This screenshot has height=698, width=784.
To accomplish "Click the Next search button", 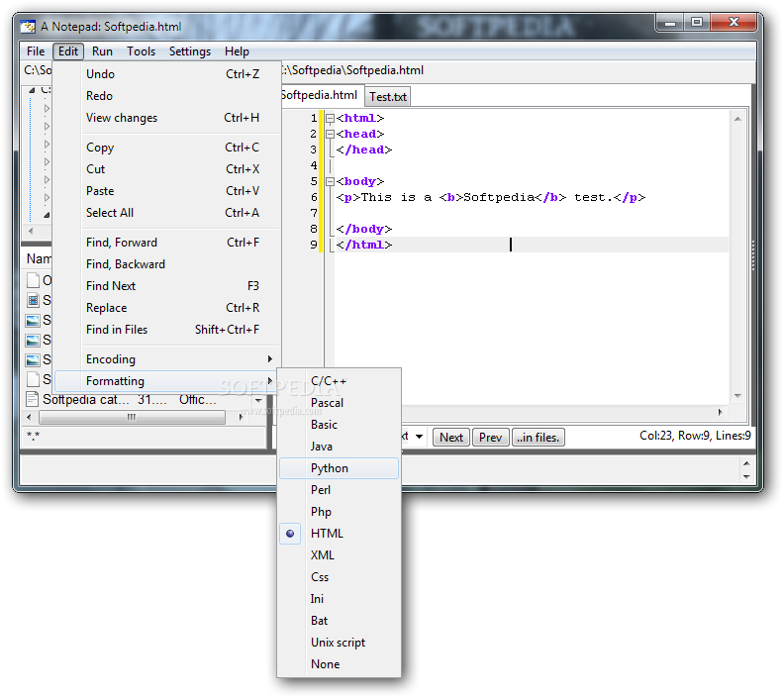I will pos(451,438).
